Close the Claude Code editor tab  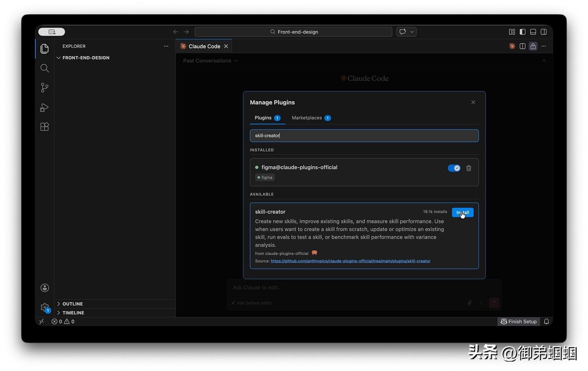tap(226, 46)
